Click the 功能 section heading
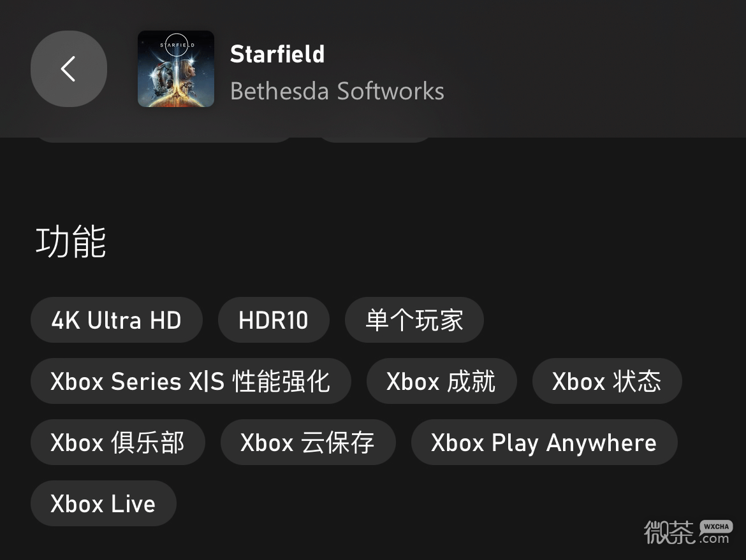The height and width of the screenshot is (560, 746). (x=71, y=242)
